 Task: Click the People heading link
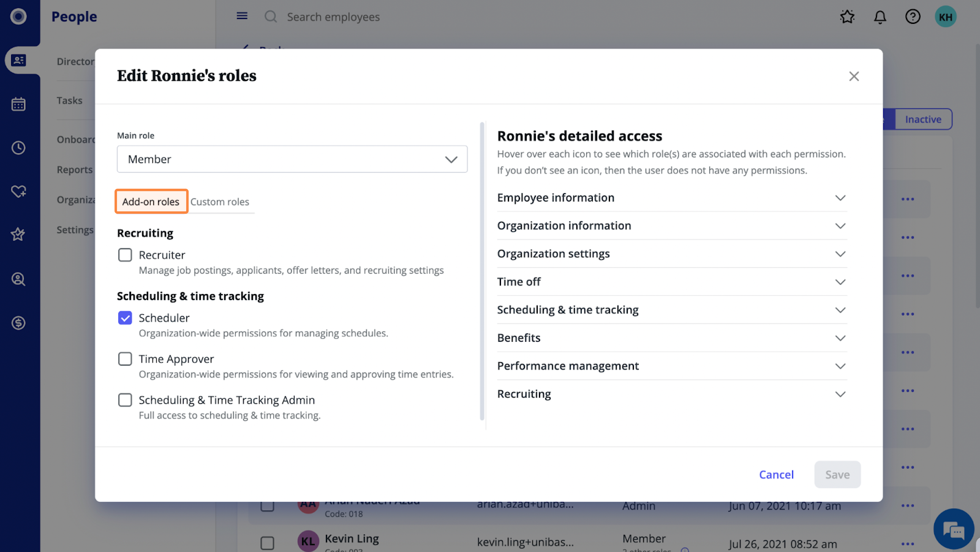pyautogui.click(x=74, y=16)
